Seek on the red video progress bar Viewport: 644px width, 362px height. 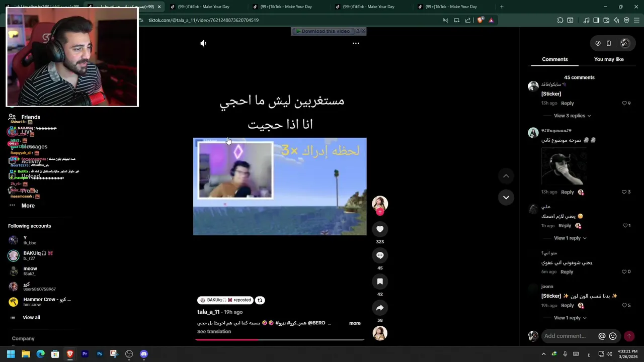tap(280, 340)
